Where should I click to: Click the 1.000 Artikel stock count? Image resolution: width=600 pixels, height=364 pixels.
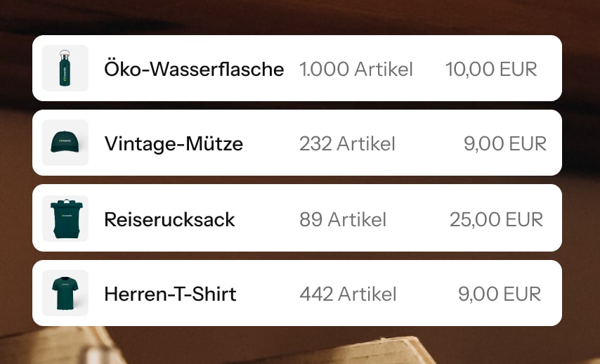pyautogui.click(x=356, y=69)
